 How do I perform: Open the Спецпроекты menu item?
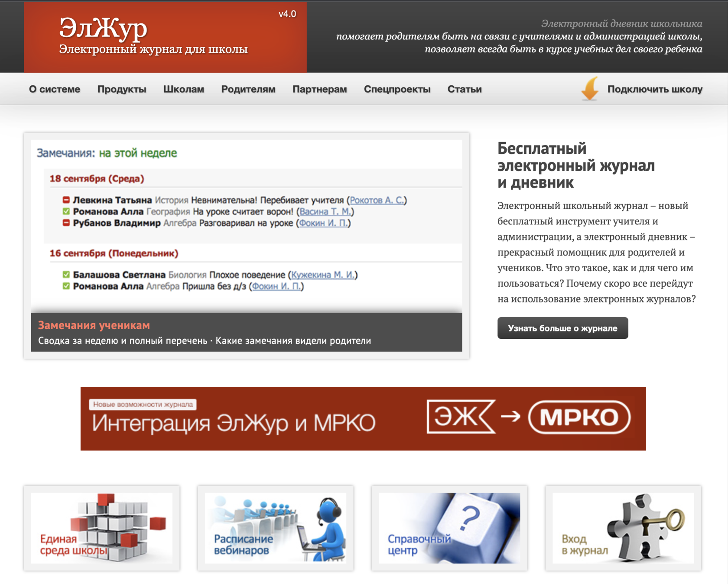tap(397, 89)
